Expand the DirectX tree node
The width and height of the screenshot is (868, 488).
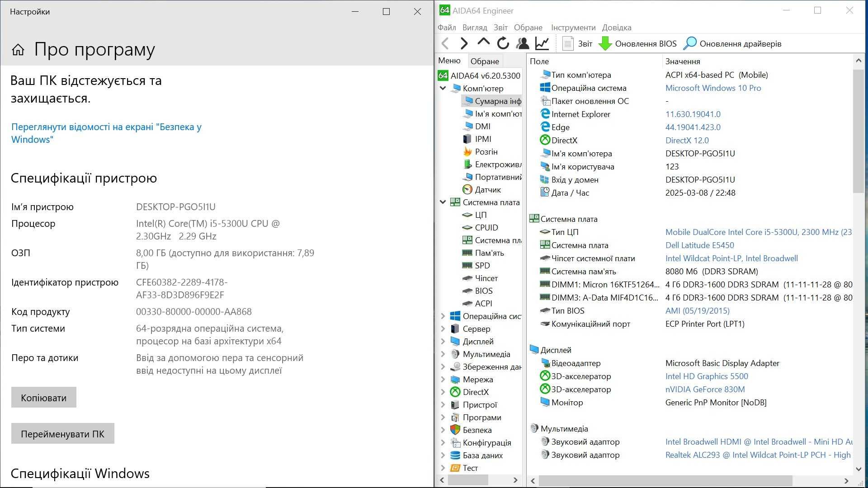443,392
